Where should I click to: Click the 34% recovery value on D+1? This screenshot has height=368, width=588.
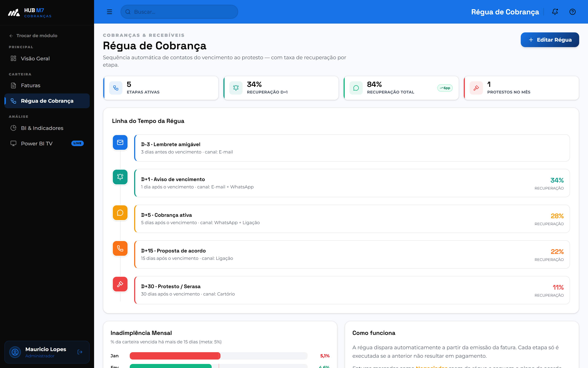[557, 180]
